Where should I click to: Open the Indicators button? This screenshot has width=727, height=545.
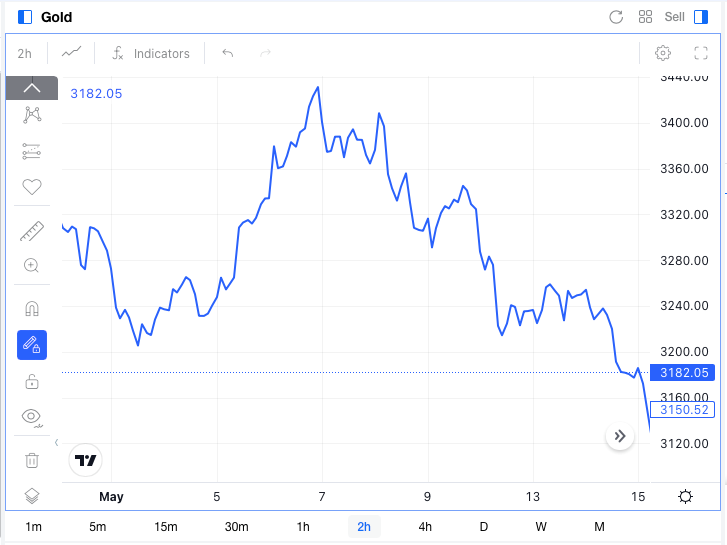tap(151, 53)
